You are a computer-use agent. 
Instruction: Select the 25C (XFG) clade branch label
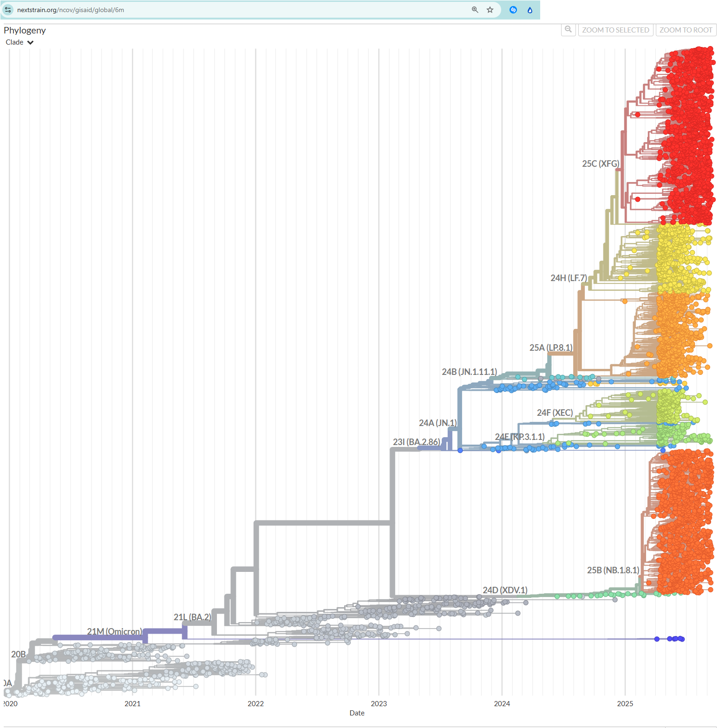[600, 164]
